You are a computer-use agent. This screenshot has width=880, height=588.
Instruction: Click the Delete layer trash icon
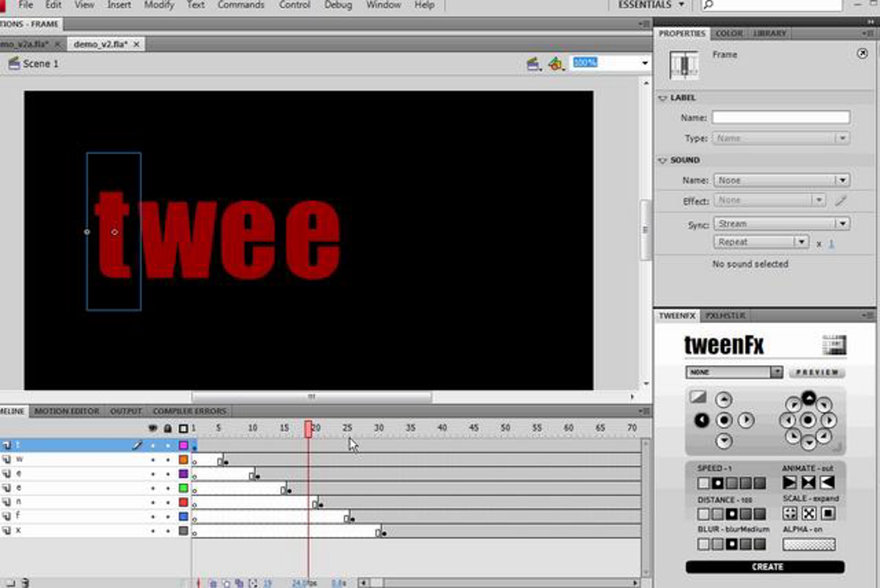[x=25, y=583]
